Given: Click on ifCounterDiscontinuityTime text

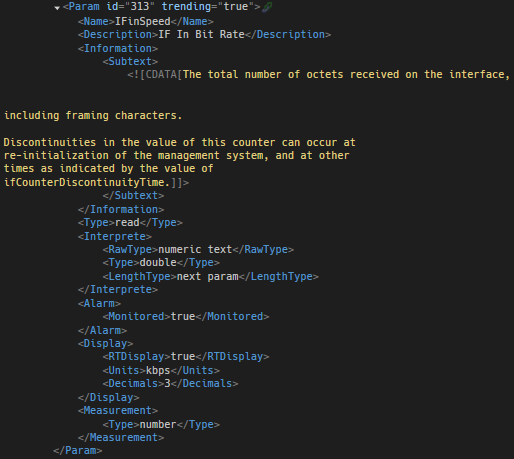Looking at the screenshot, I should [87, 182].
